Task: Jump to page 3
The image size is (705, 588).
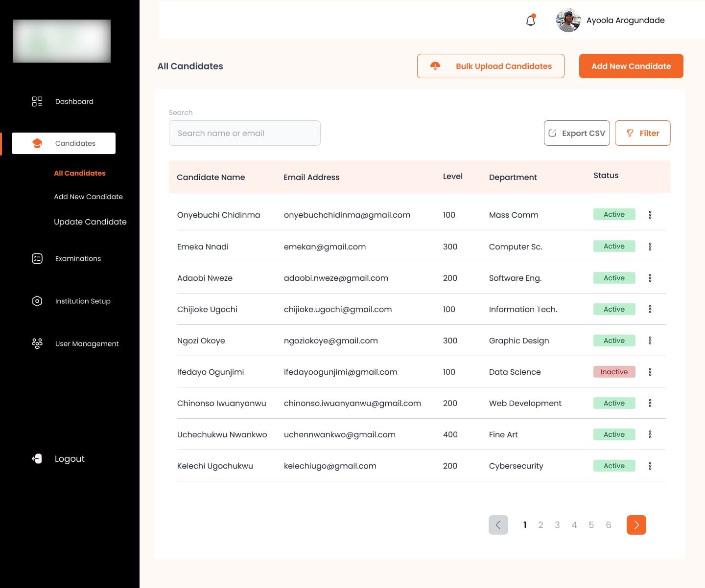Action: 557,525
